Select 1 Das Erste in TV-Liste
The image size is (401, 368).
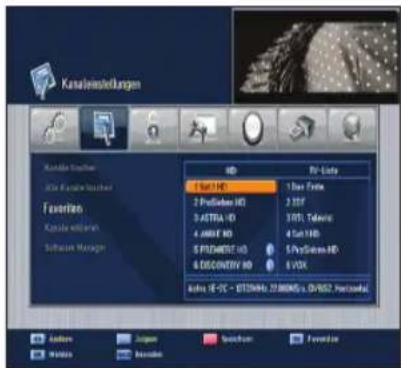323,187
